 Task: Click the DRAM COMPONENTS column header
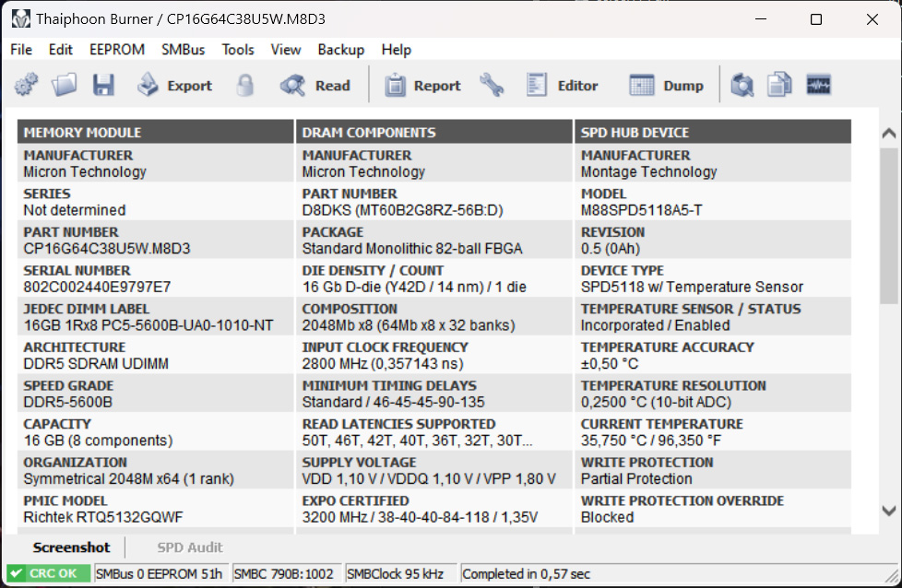[x=434, y=132]
